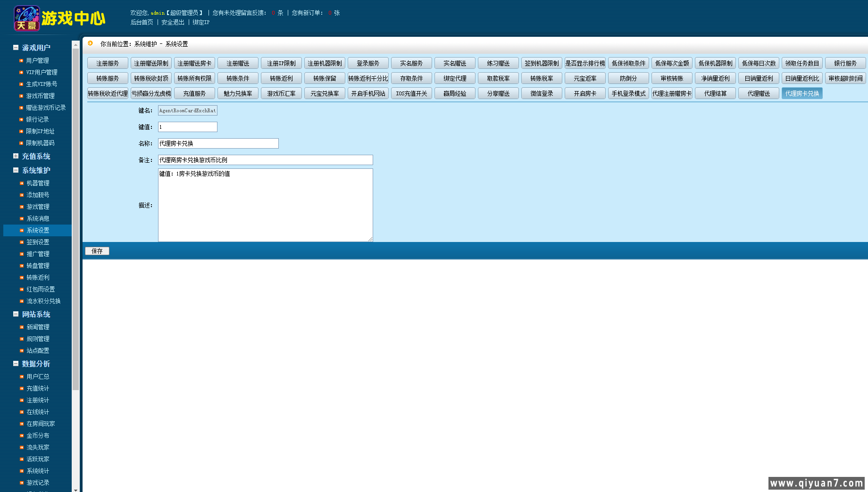This screenshot has width=868, height=492.
Task: Click into the 键值 input field
Action: coord(187,127)
